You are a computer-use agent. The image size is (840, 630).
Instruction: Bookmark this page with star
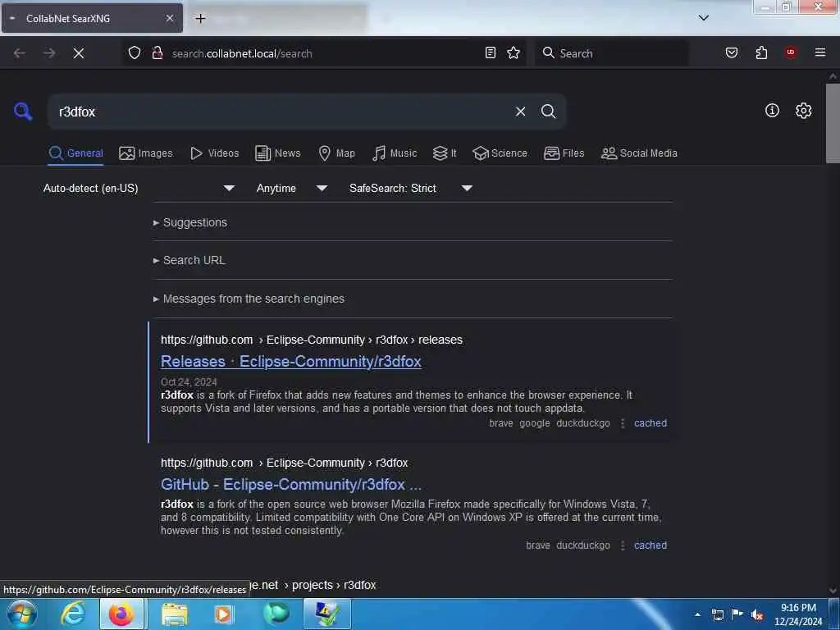(514, 52)
